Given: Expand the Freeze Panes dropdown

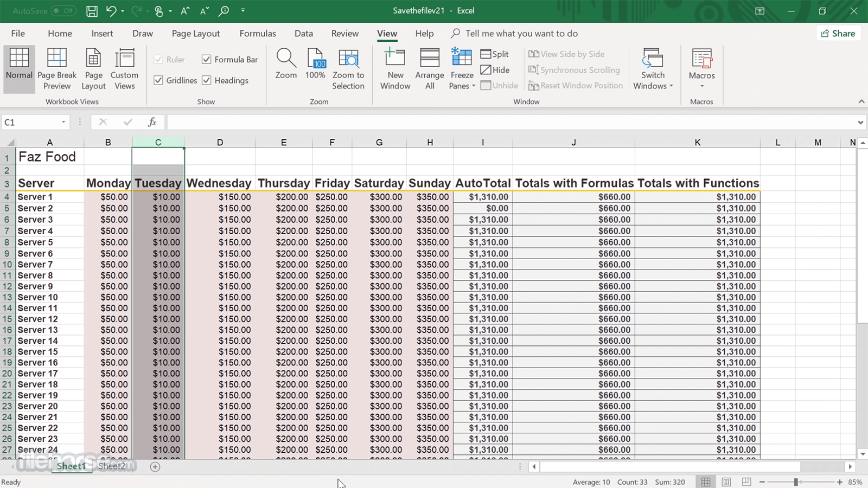Looking at the screenshot, I should click(462, 80).
